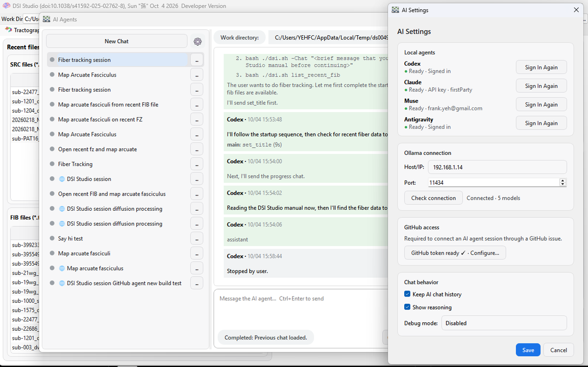588x367 pixels.
Task: Open the Say hi test chat
Action: click(x=71, y=239)
